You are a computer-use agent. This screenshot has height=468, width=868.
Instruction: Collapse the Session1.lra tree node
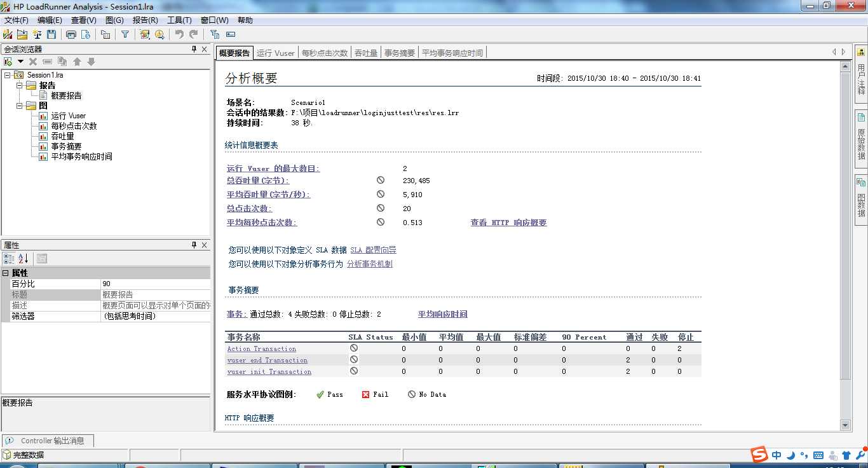point(7,75)
